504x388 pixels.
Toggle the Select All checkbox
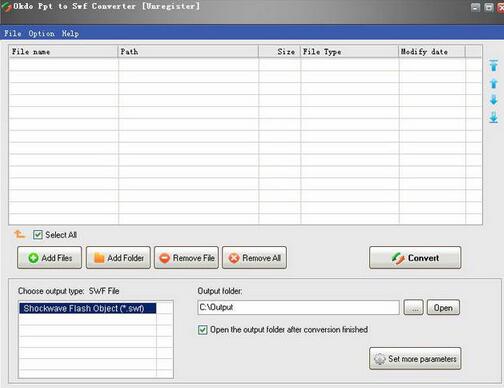pyautogui.click(x=38, y=235)
